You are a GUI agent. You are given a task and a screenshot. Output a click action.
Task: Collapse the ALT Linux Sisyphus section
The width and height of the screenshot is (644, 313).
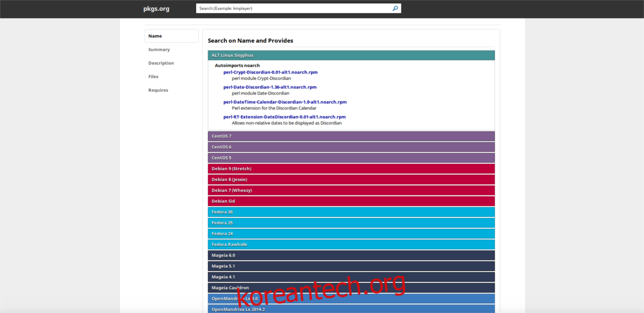[351, 55]
